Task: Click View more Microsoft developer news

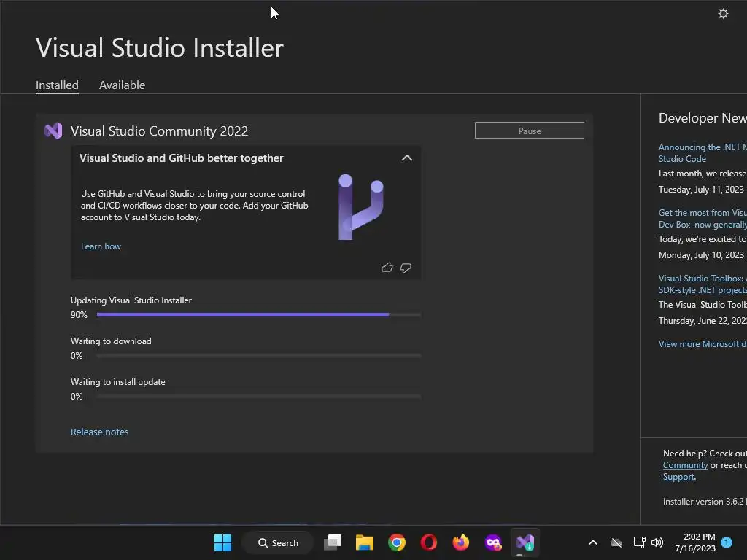Action: pos(703,344)
